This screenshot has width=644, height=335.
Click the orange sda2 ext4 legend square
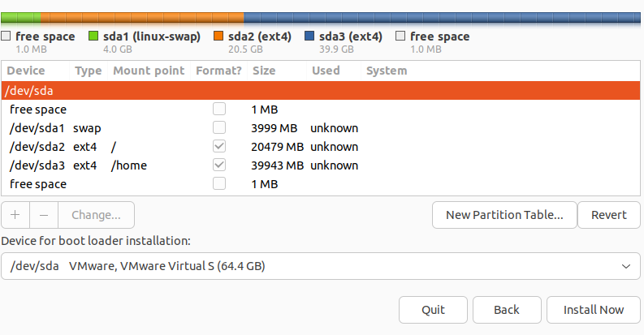pos(218,37)
